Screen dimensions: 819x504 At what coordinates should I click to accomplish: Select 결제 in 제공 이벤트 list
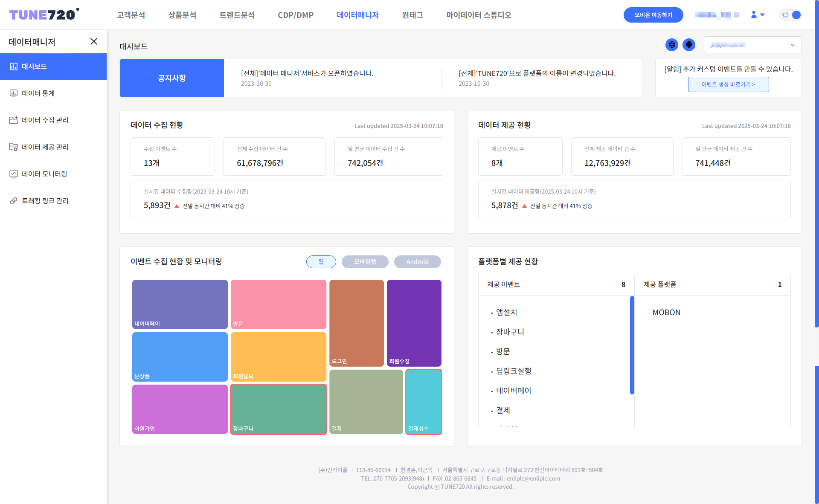point(503,411)
